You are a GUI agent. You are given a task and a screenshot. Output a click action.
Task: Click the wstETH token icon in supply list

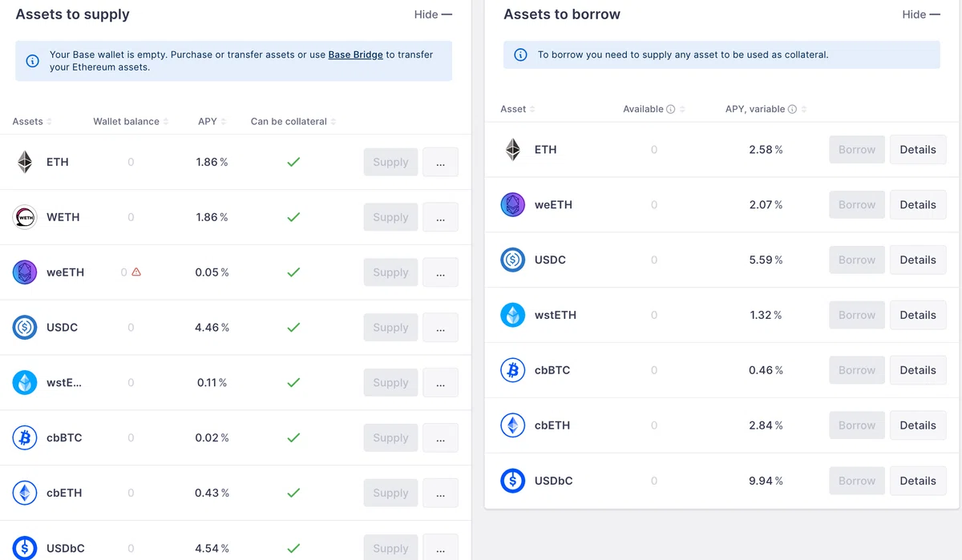[25, 383]
